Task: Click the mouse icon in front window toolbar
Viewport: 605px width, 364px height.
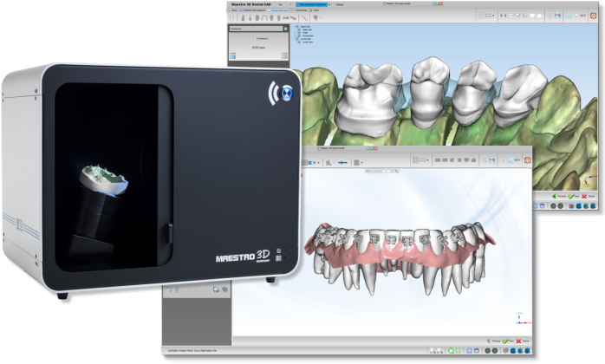Action: (485, 160)
